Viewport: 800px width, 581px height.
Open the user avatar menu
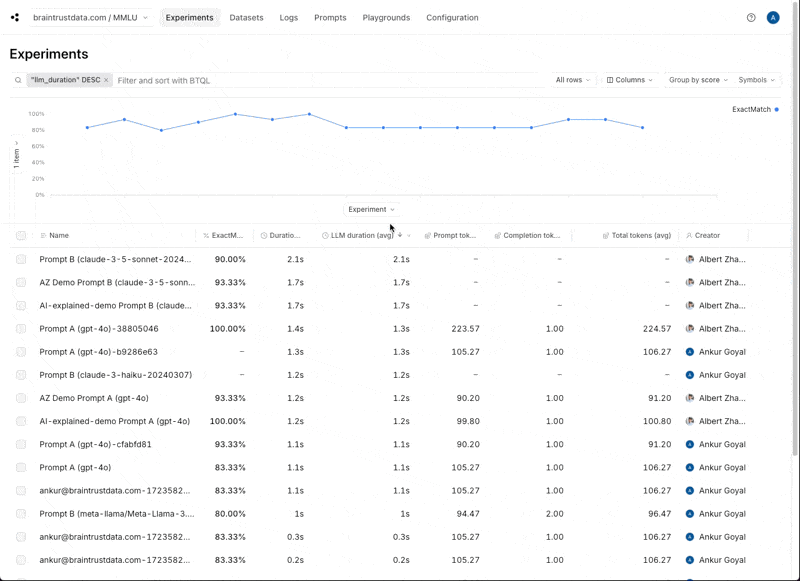pos(773,17)
